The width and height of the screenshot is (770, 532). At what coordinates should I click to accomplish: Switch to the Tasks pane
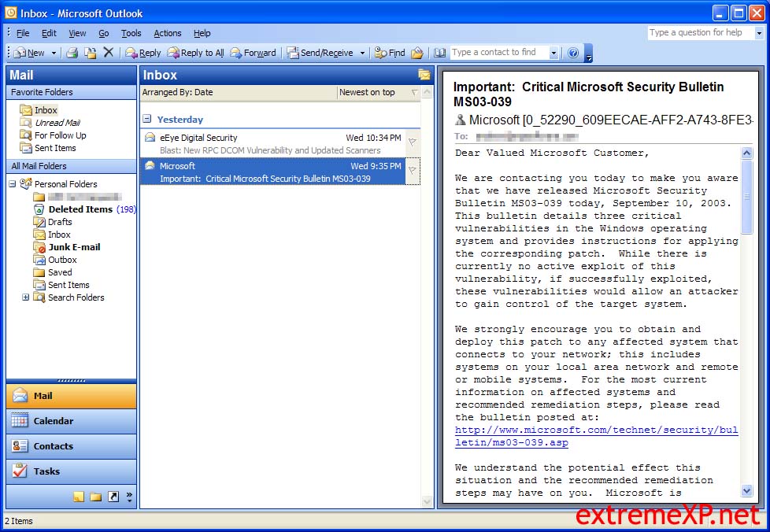(71, 471)
